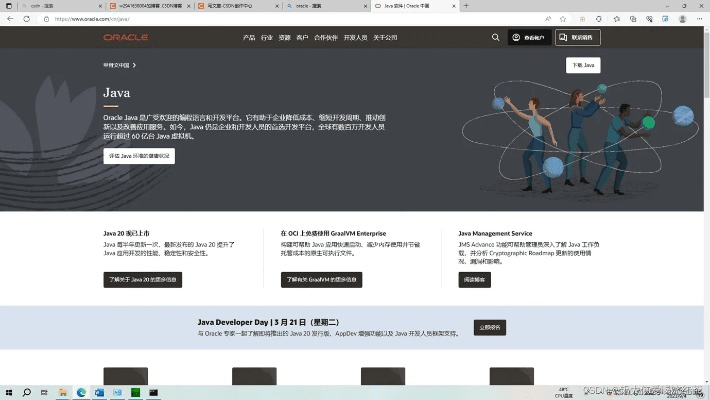
Task: Add page to favorites with star icon
Action: [563, 19]
